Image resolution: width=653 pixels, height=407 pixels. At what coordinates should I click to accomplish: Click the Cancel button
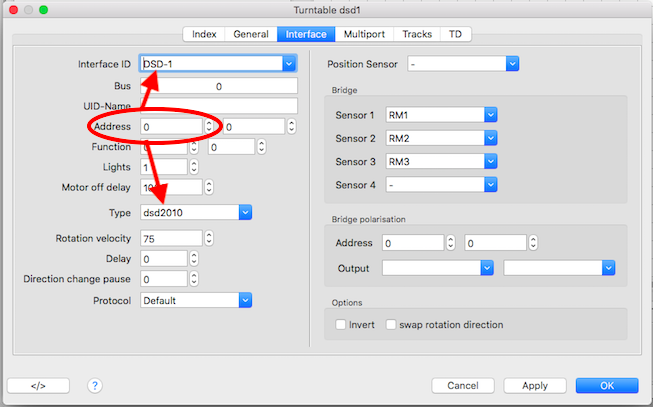[x=463, y=385]
